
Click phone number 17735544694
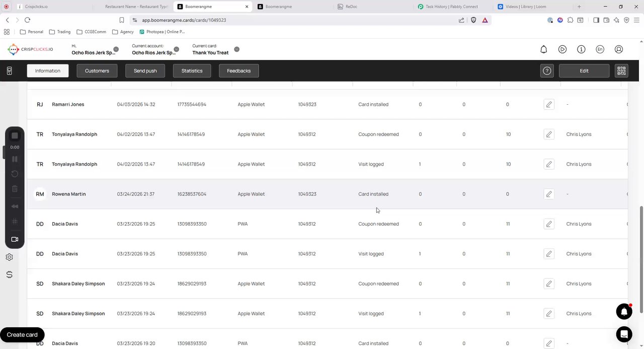192,104
